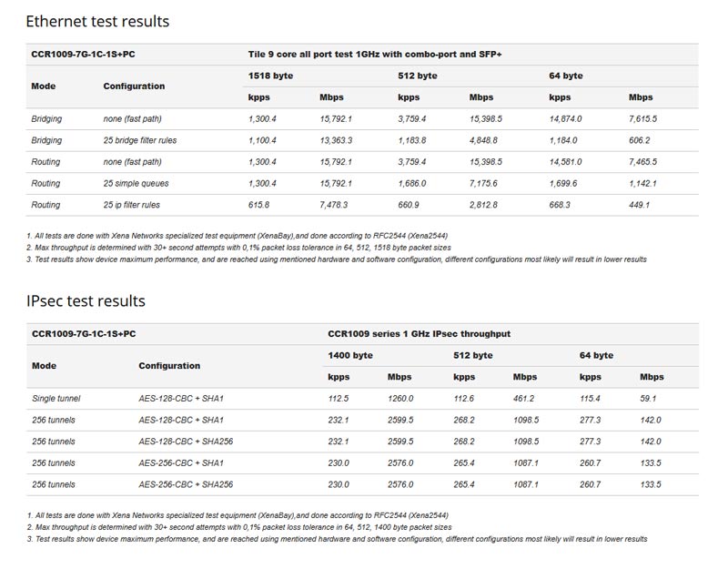
Task: Click the Tile 9 core all port test title
Action: pyautogui.click(x=375, y=55)
